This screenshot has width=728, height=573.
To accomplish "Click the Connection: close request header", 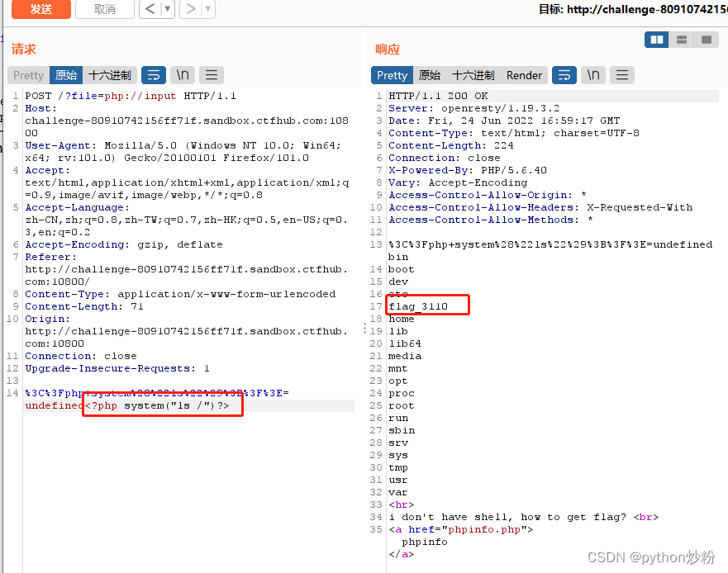I will coord(81,357).
